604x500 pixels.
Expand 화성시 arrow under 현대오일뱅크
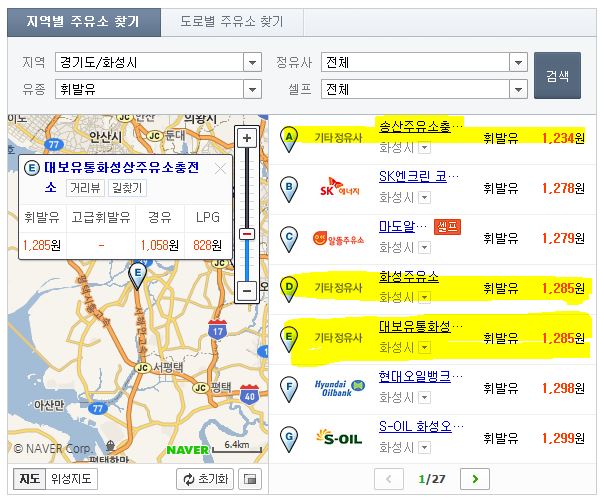[424, 397]
